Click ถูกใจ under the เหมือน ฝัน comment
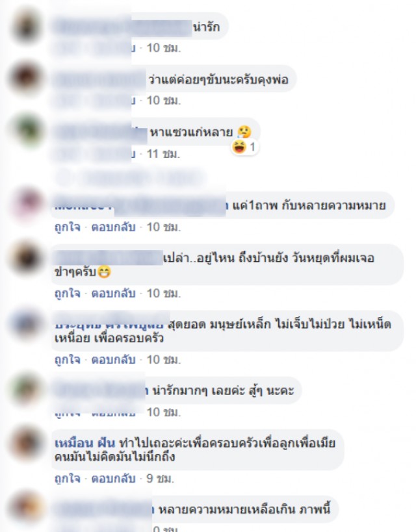This screenshot has width=416, height=532. coord(68,478)
